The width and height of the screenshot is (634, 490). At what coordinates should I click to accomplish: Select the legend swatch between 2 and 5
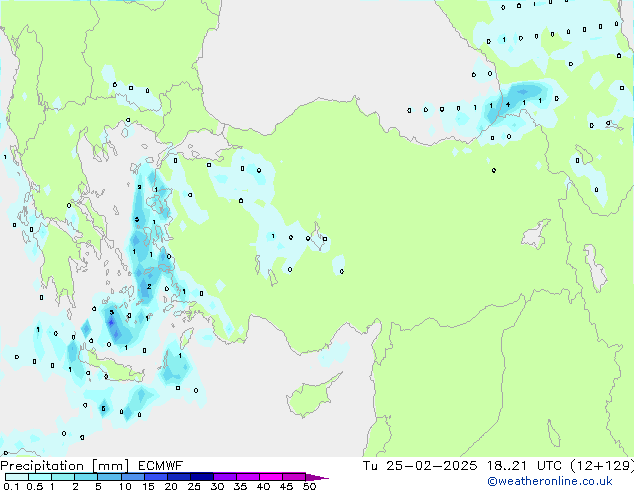(86, 477)
